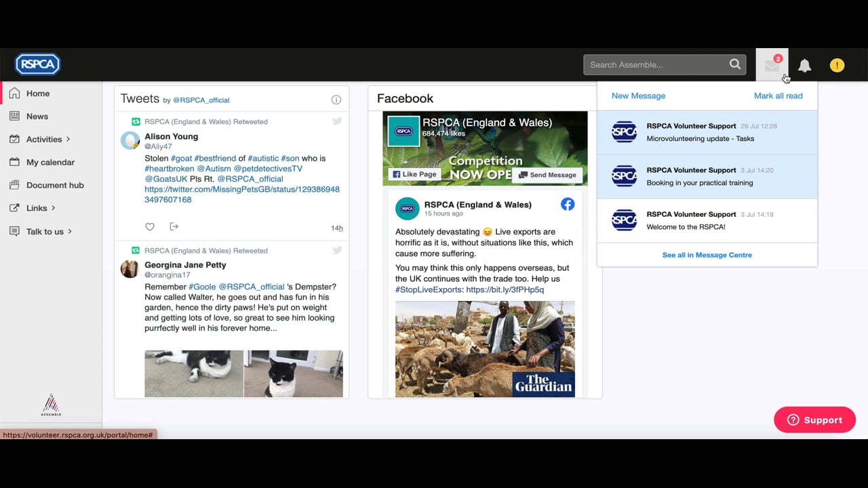
Task: Go to Home in sidebar
Action: click(38, 94)
